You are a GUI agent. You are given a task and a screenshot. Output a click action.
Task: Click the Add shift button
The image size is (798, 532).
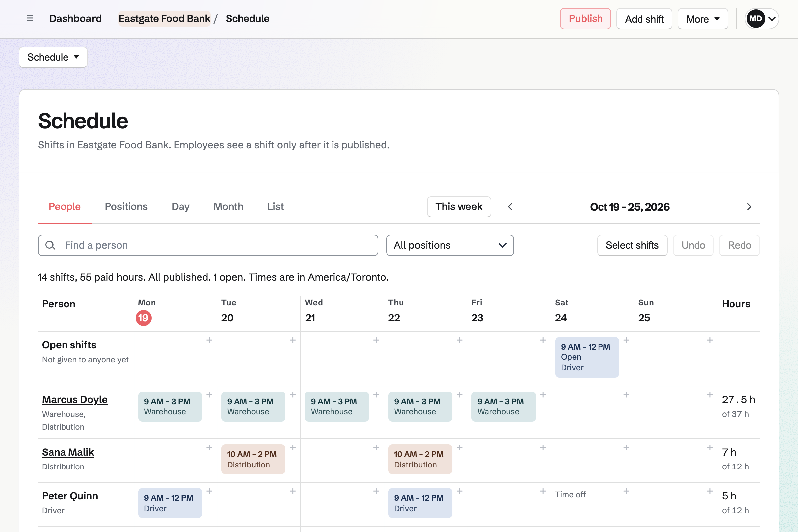click(644, 19)
